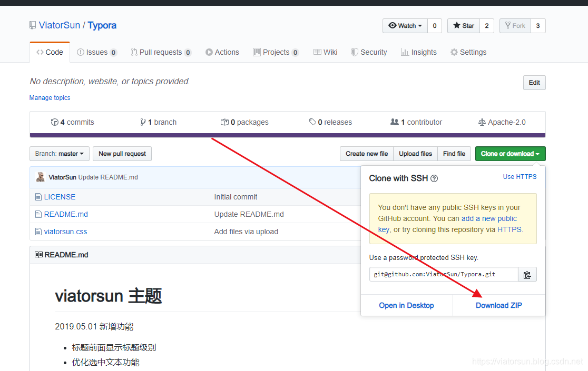Screen dimensions: 588x371
Task: Click the Upload files button
Action: pos(416,154)
